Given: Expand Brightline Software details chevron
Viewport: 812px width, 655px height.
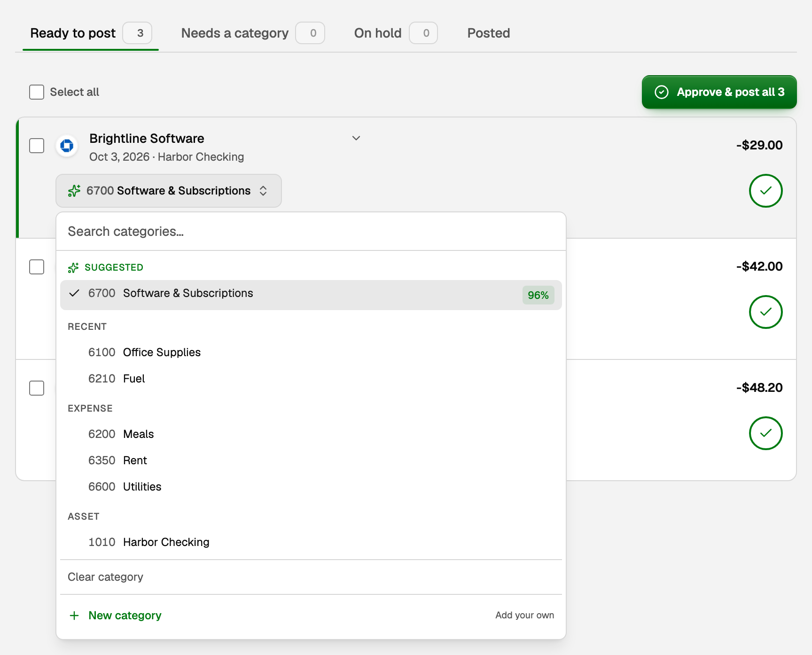Looking at the screenshot, I should [x=356, y=138].
